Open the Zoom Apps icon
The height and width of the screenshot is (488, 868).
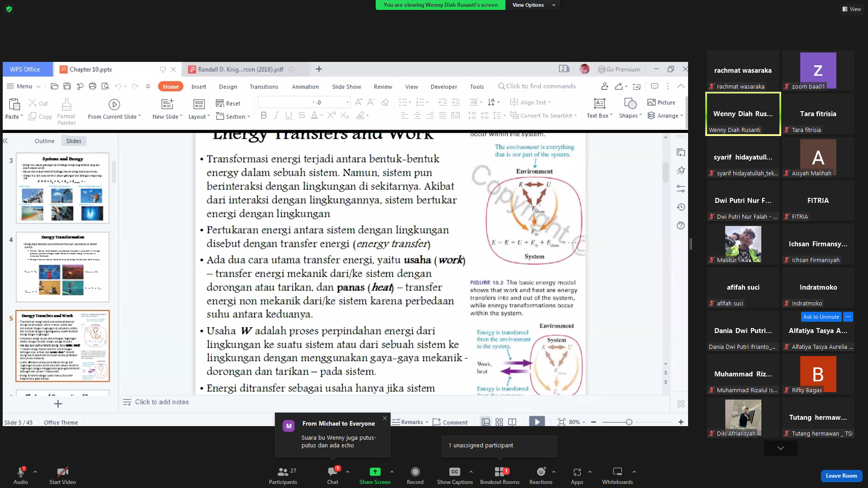click(577, 472)
